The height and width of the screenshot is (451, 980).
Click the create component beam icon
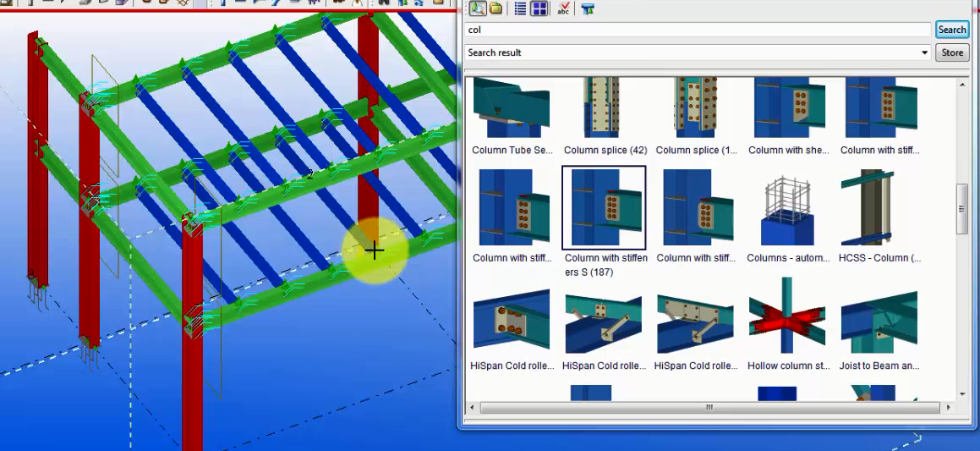click(588, 8)
